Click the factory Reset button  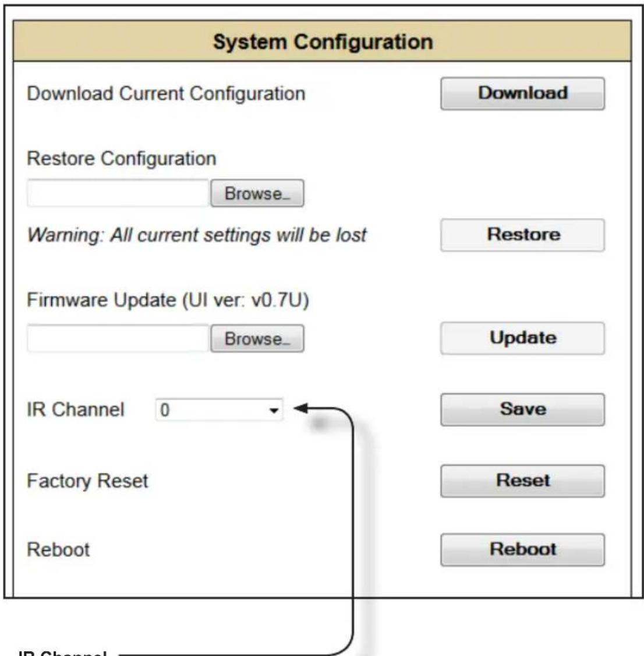tap(522, 481)
